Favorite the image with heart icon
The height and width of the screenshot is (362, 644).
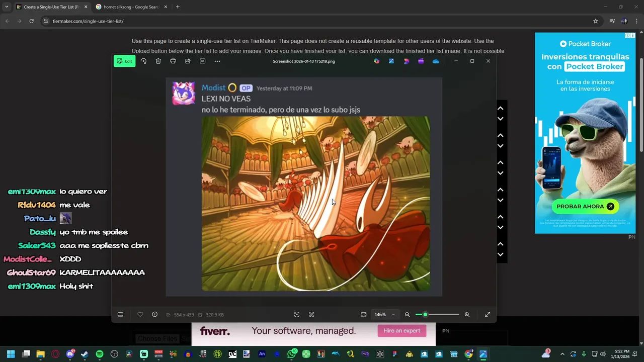[140, 315]
